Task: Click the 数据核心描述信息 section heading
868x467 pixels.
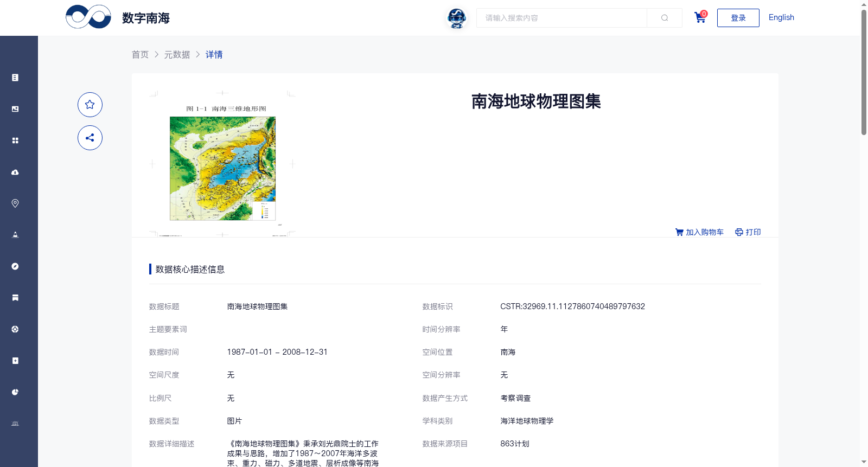Action: pos(190,269)
